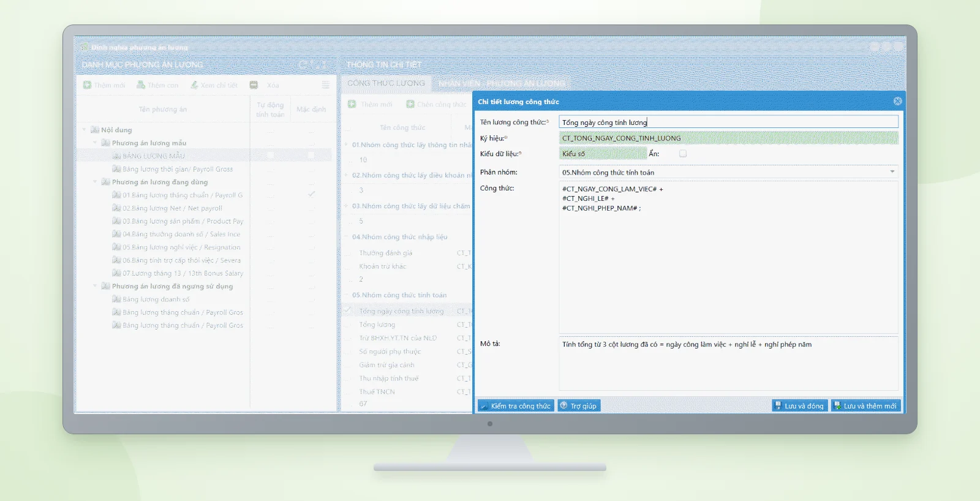Expand 01.Nhóm công thức lấy thông tin group
Screen dimensions: 980x501
(x=346, y=145)
